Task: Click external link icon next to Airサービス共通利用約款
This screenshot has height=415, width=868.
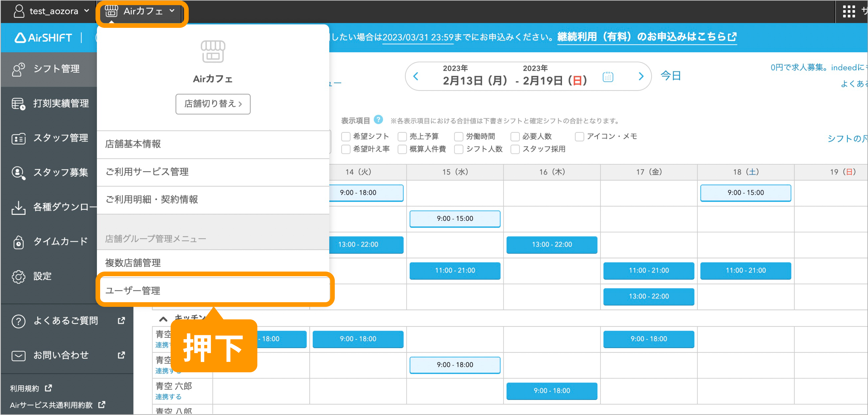Action: point(102,404)
